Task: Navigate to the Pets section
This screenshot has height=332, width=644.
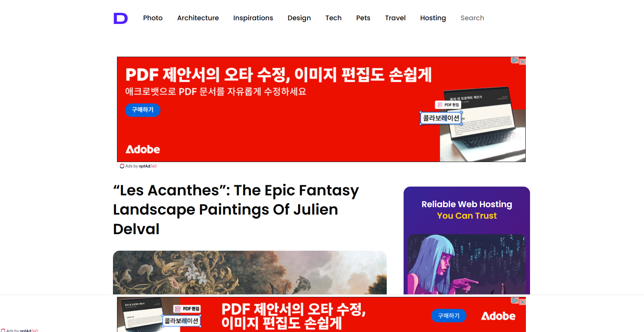Action: click(x=363, y=18)
